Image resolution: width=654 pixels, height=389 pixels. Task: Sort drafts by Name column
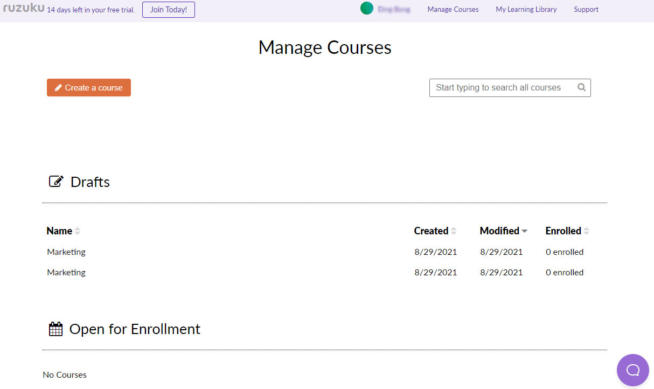coord(63,231)
